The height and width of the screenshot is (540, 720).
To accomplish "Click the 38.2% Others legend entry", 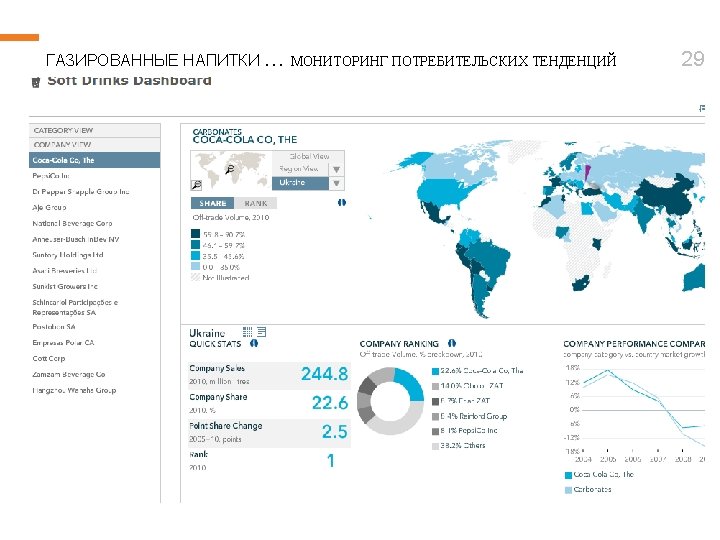I will [458, 445].
